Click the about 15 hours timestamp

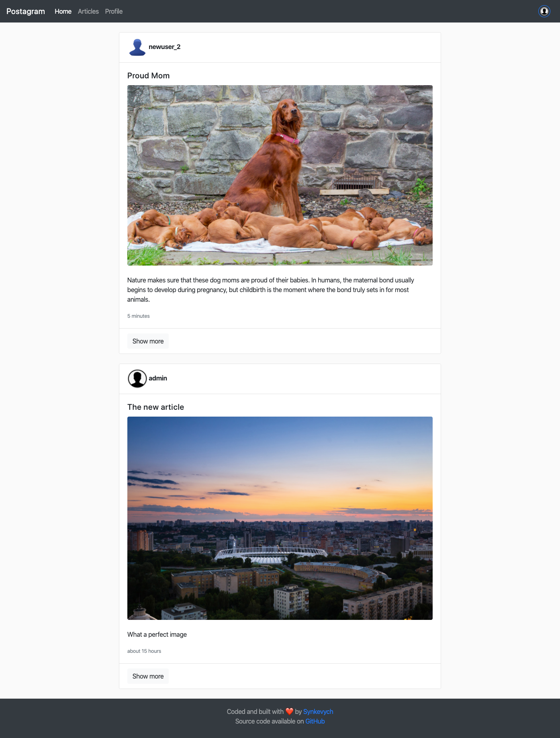144,651
